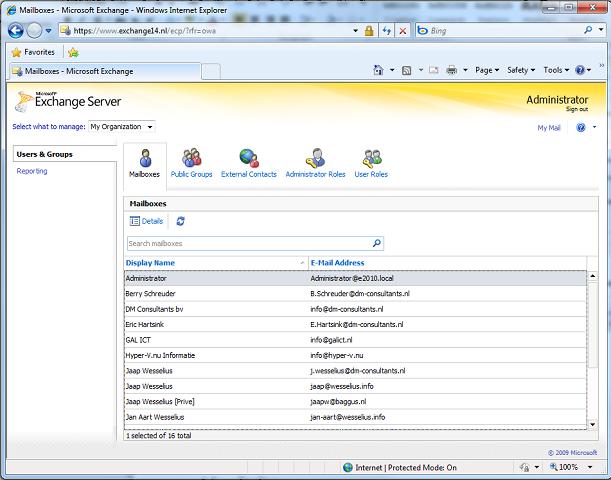Image resolution: width=611 pixels, height=480 pixels.
Task: Click the Refresh page icon in address bar
Action: [387, 31]
